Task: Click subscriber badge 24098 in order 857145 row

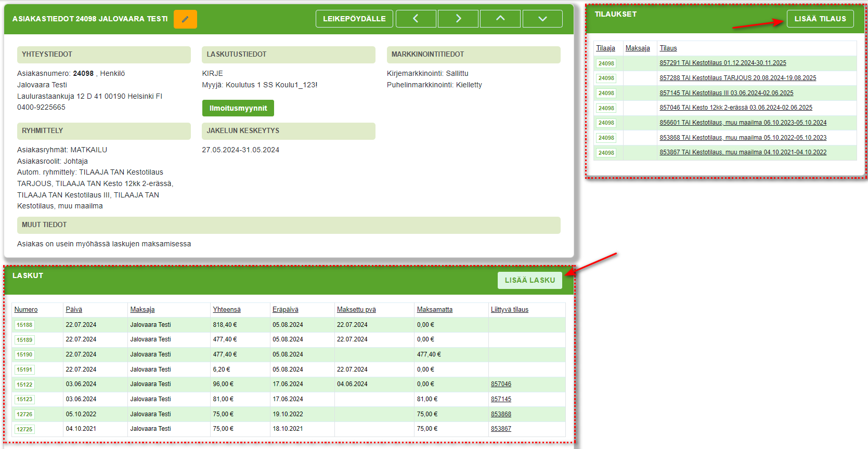Action: tap(606, 94)
